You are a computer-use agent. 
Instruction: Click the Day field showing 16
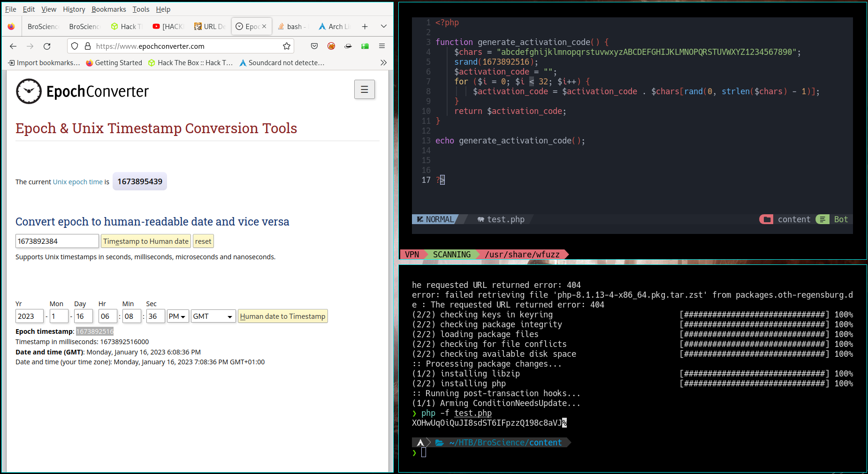[84, 316]
